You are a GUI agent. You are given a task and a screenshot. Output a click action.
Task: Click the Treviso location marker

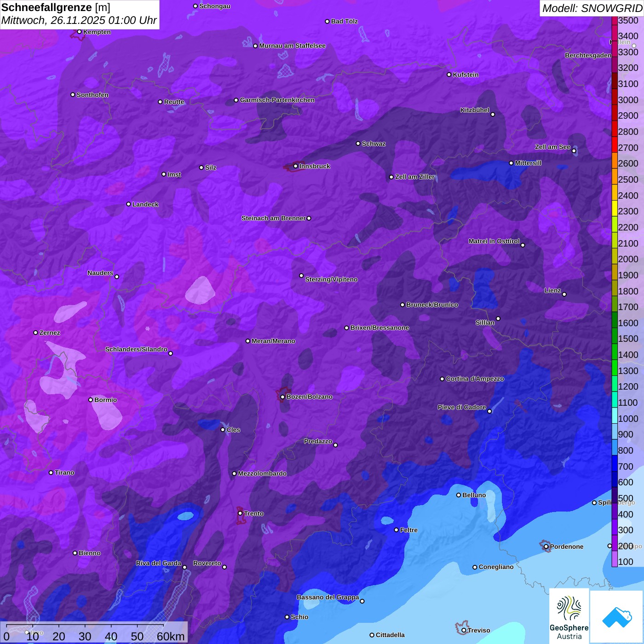pos(464,630)
